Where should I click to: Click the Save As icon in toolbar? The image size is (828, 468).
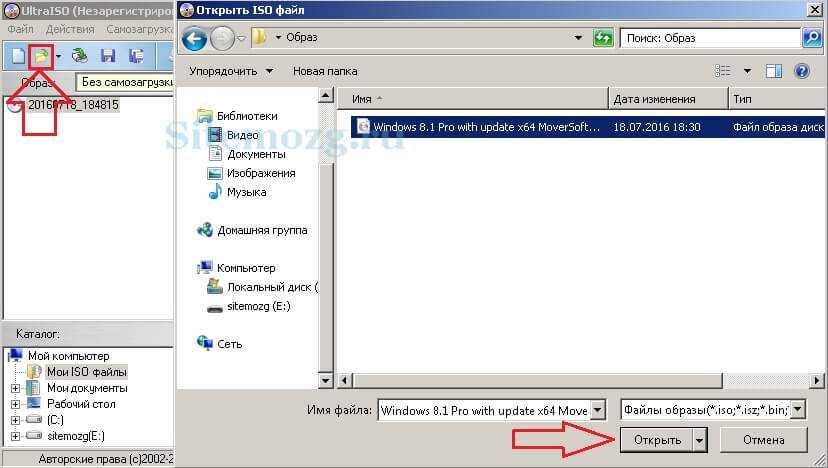point(136,55)
